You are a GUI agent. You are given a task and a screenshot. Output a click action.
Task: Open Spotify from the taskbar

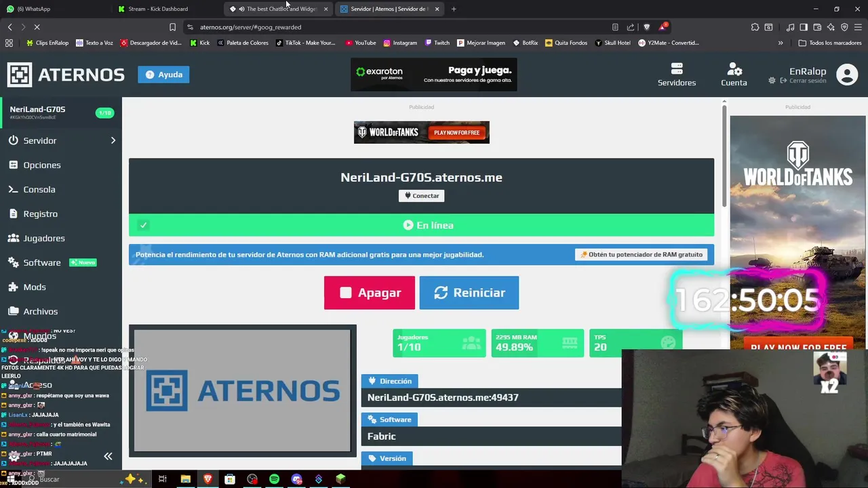pyautogui.click(x=274, y=479)
